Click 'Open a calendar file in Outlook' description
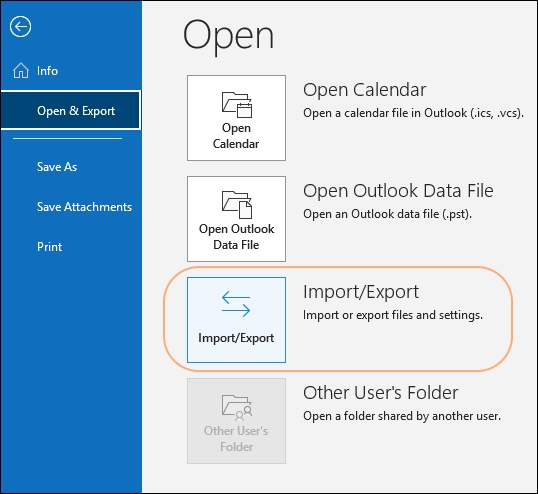Viewport: 538px width, 494px height. (x=413, y=113)
